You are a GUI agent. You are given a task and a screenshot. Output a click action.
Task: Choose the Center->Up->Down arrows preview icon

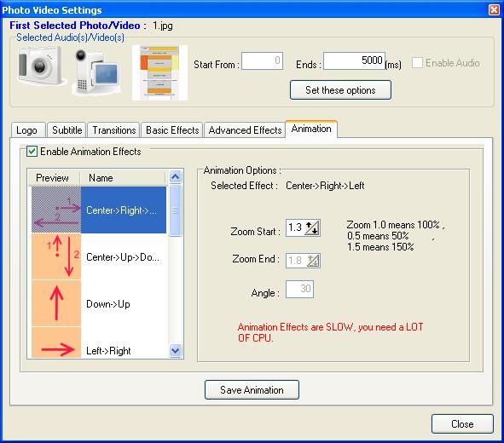point(56,256)
